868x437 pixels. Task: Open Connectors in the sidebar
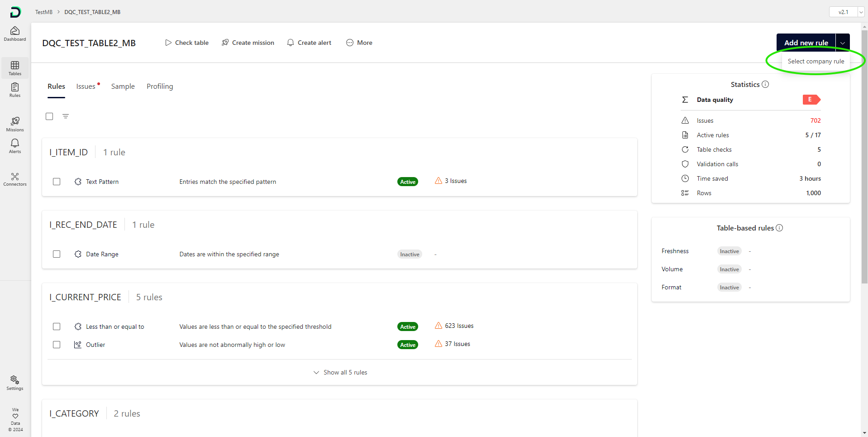point(15,179)
